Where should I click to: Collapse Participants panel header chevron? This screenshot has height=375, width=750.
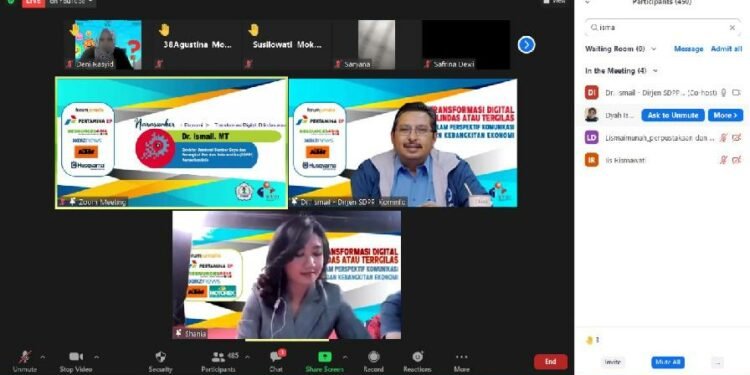(x=588, y=2)
